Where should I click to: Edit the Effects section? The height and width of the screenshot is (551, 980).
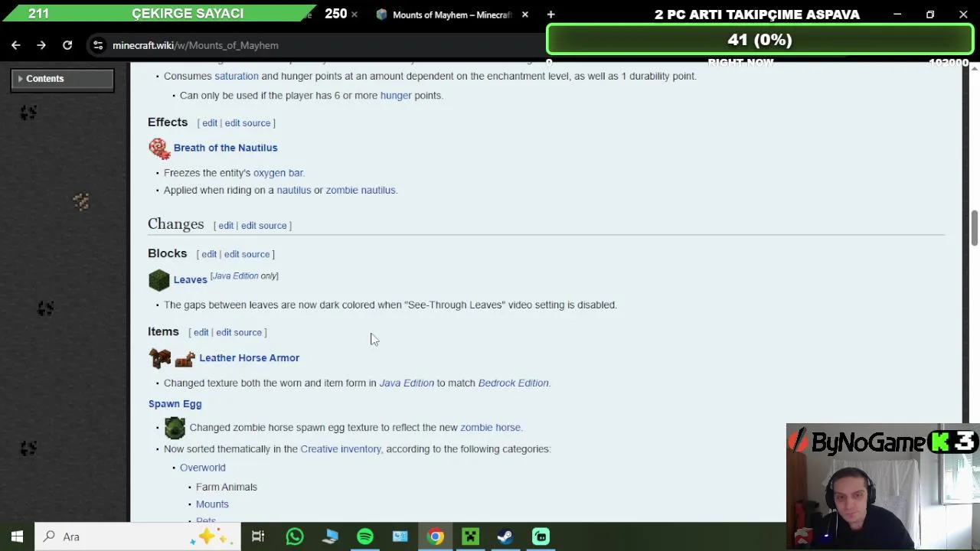coord(210,123)
